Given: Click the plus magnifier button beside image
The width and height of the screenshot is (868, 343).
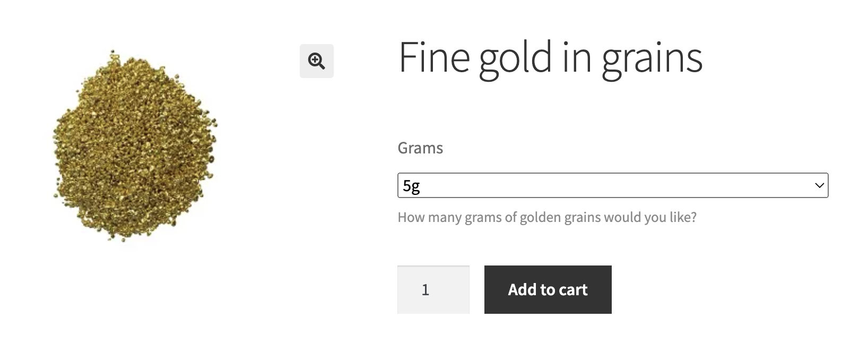Looking at the screenshot, I should pos(317,61).
